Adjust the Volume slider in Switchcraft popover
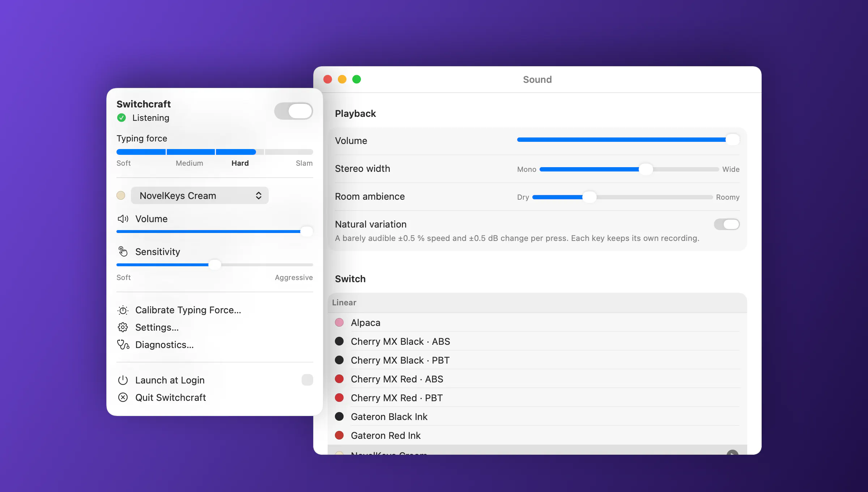This screenshot has width=868, height=492. (x=215, y=232)
